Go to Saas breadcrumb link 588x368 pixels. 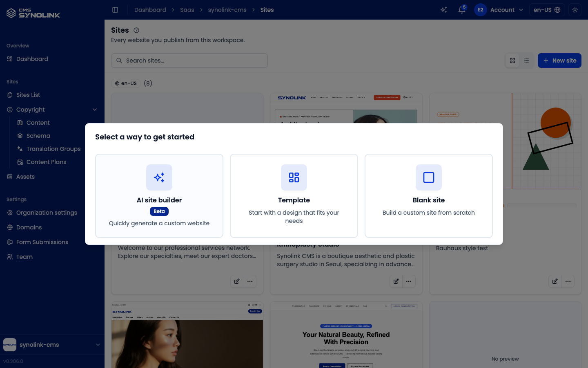point(187,10)
